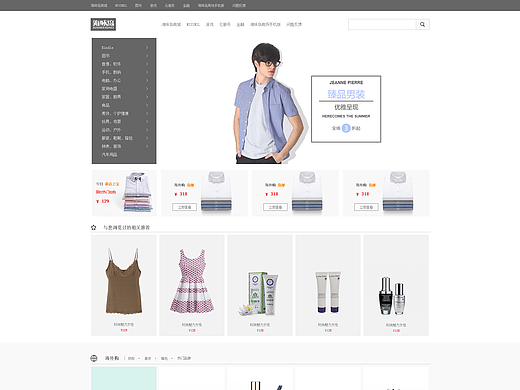
Task: Expand the 家用电器 category arrow
Action: coord(147,89)
